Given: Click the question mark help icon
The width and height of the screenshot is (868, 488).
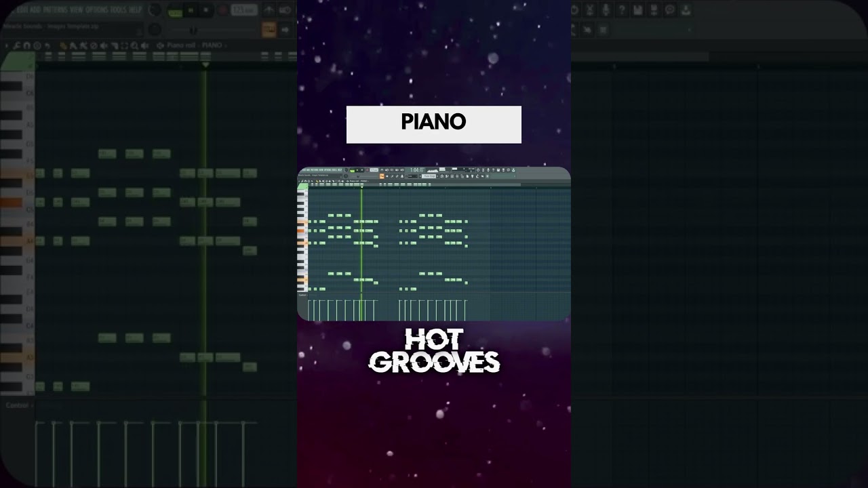Looking at the screenshot, I should [x=622, y=10].
